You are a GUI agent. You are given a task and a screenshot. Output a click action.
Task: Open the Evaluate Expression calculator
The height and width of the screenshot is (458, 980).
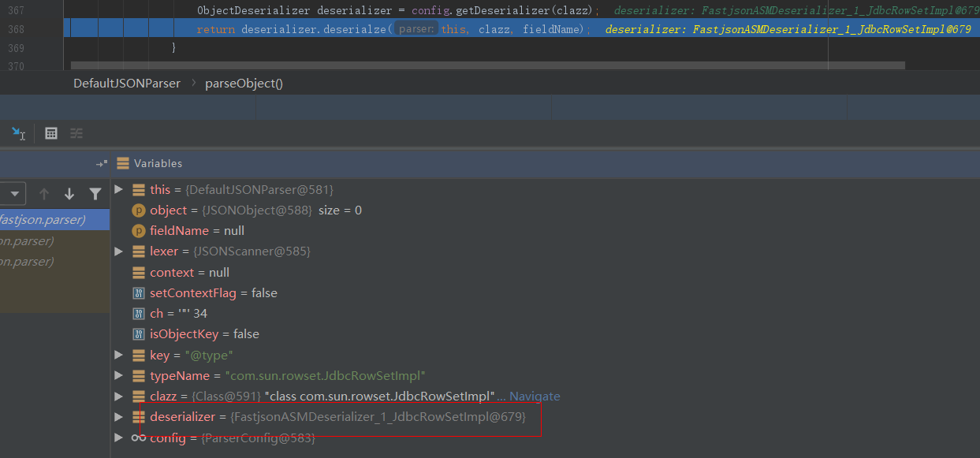click(x=51, y=133)
